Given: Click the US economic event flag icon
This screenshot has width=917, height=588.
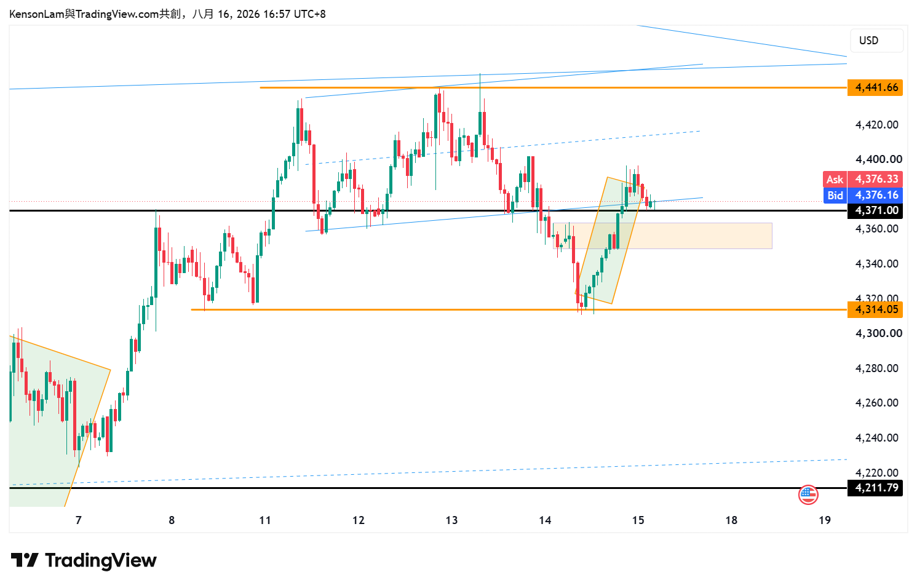Looking at the screenshot, I should coord(808,494).
